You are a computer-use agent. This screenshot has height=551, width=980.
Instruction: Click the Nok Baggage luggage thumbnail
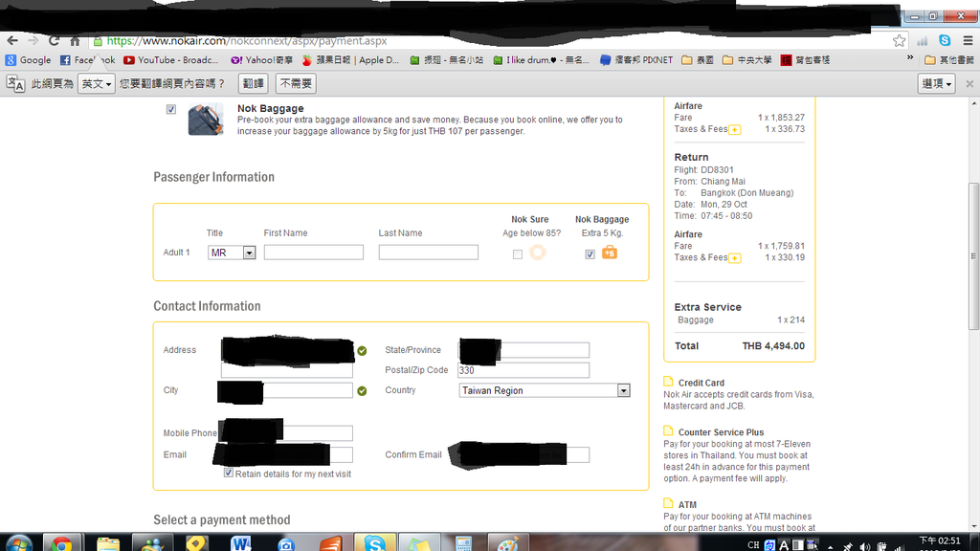coord(206,119)
